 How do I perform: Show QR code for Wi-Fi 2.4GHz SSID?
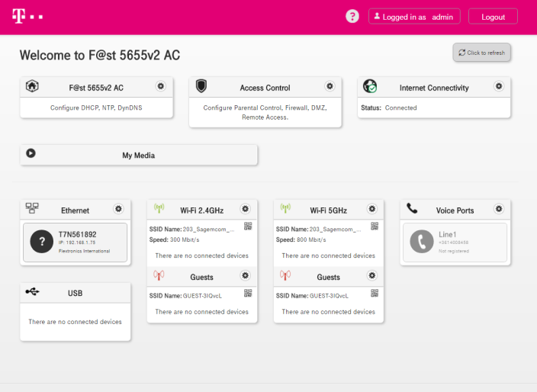click(248, 227)
